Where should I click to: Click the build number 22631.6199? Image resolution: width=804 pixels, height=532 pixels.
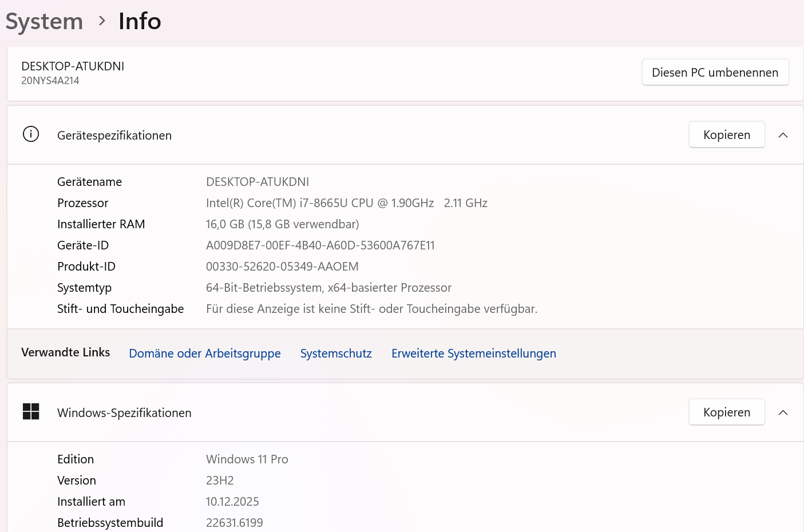[x=235, y=523]
